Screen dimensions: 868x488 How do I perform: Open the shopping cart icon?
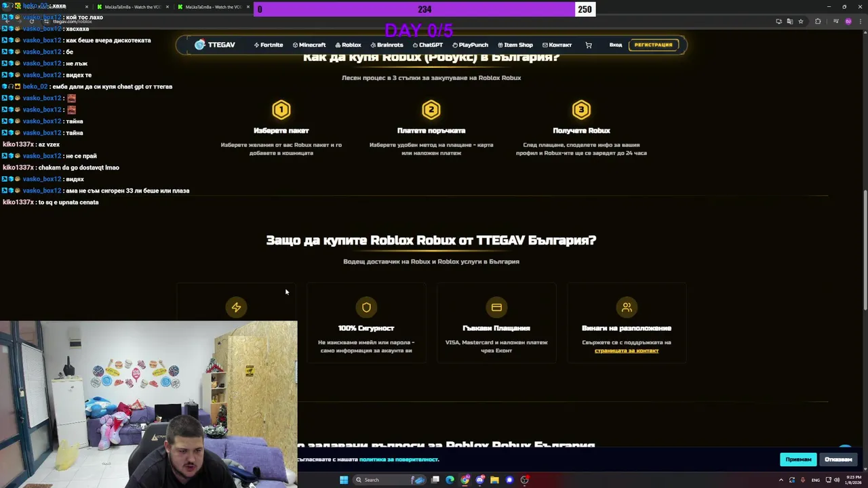(x=589, y=45)
